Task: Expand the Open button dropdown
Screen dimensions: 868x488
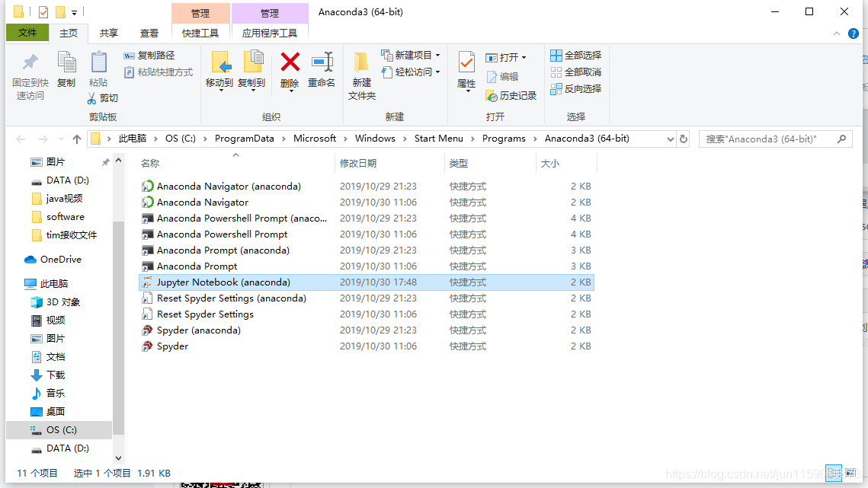Action: pyautogui.click(x=524, y=58)
